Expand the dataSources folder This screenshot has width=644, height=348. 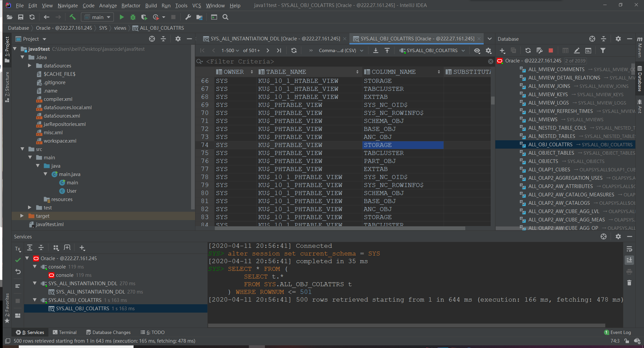point(30,66)
